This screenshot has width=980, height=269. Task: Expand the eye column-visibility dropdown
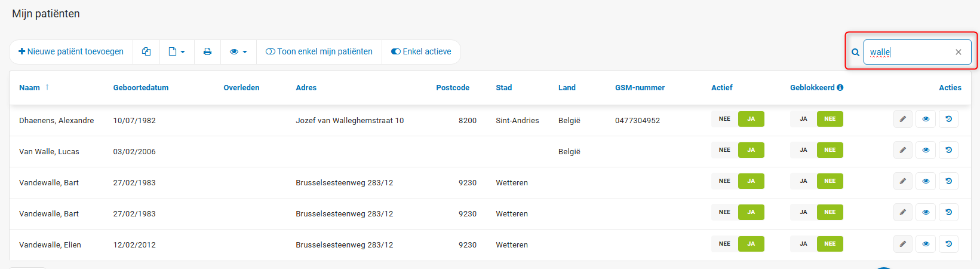click(x=238, y=52)
